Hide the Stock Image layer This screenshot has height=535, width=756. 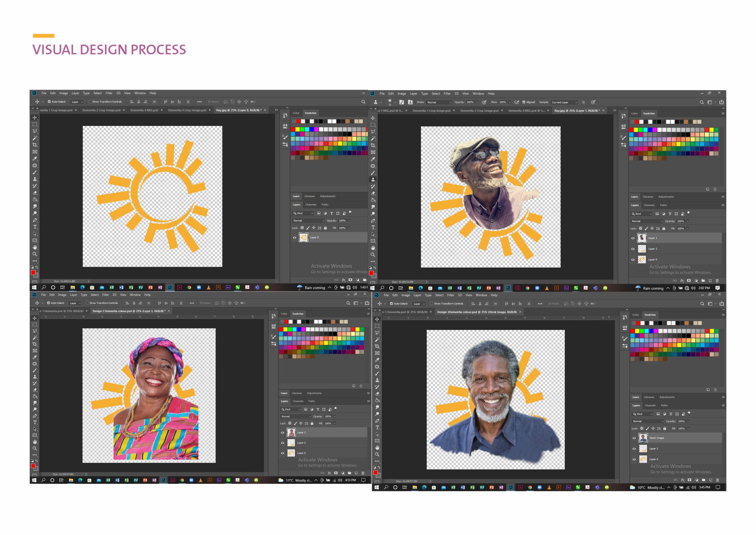[x=634, y=438]
